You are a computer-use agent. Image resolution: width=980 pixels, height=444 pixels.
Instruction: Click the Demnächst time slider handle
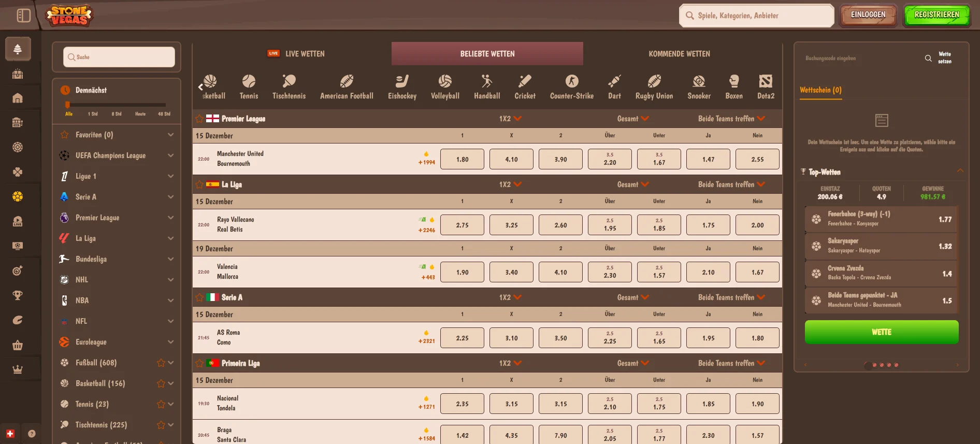tap(67, 105)
